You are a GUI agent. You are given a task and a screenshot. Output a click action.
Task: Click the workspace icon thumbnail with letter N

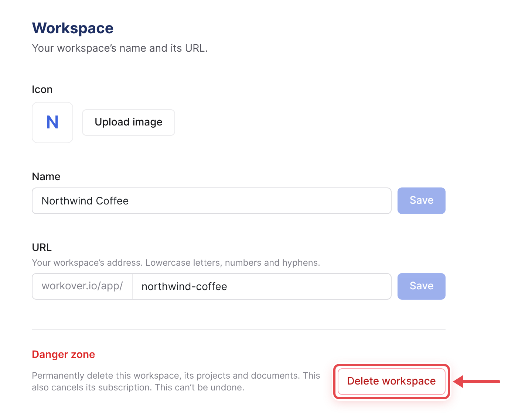(52, 123)
